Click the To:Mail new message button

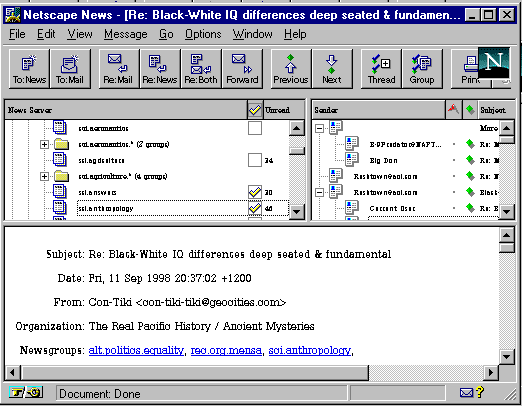pos(70,69)
